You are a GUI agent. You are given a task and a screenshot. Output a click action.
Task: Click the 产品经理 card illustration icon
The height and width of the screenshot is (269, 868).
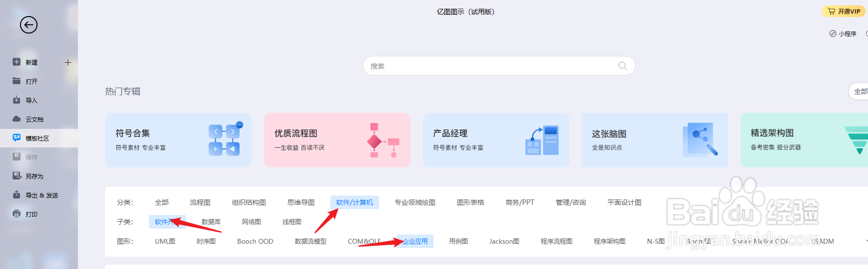click(542, 140)
